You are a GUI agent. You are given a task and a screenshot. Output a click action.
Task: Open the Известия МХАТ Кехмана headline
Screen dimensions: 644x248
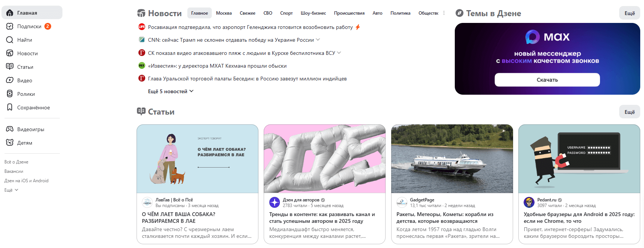pos(217,66)
